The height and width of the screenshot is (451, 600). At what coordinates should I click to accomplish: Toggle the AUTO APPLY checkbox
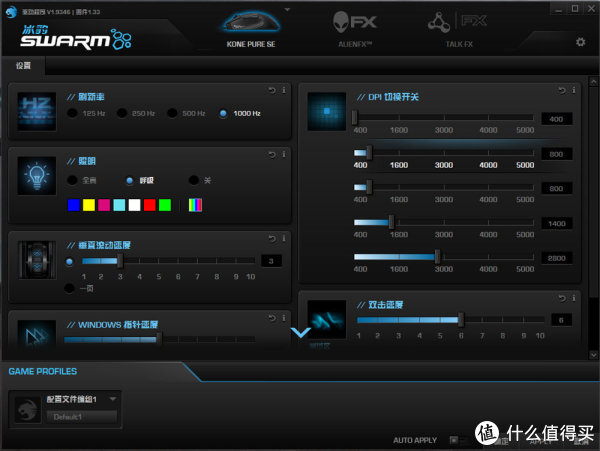[x=454, y=440]
